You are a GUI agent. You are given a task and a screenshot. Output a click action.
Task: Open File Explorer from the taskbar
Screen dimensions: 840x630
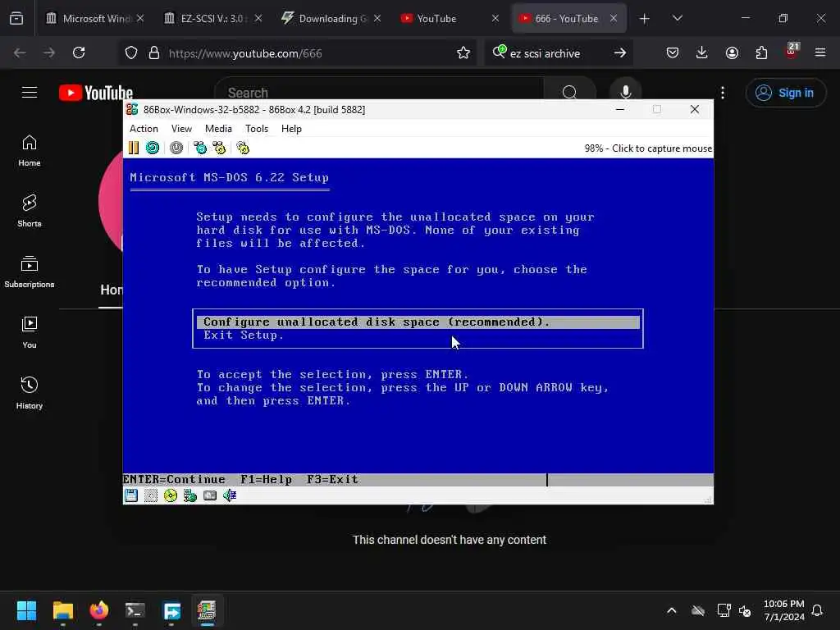point(62,610)
